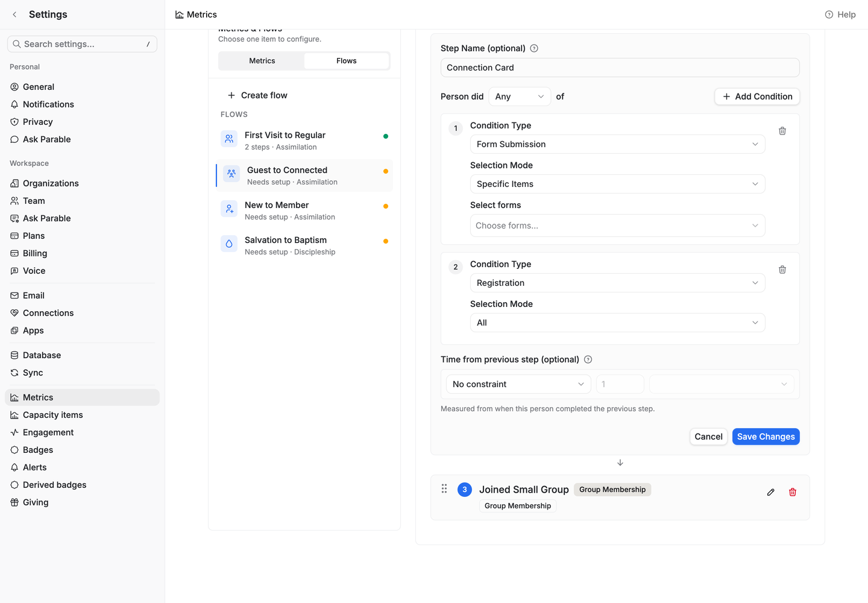Delete condition 1 with trash icon

[782, 131]
